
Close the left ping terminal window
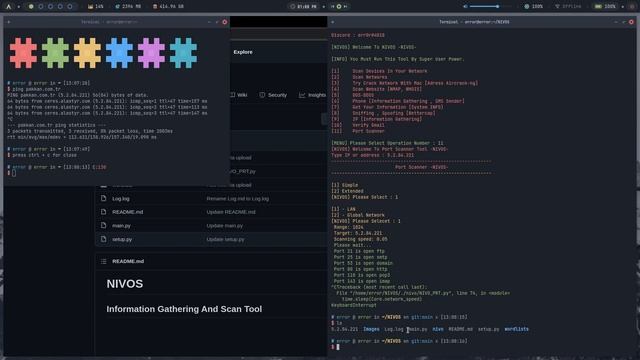(224, 22)
